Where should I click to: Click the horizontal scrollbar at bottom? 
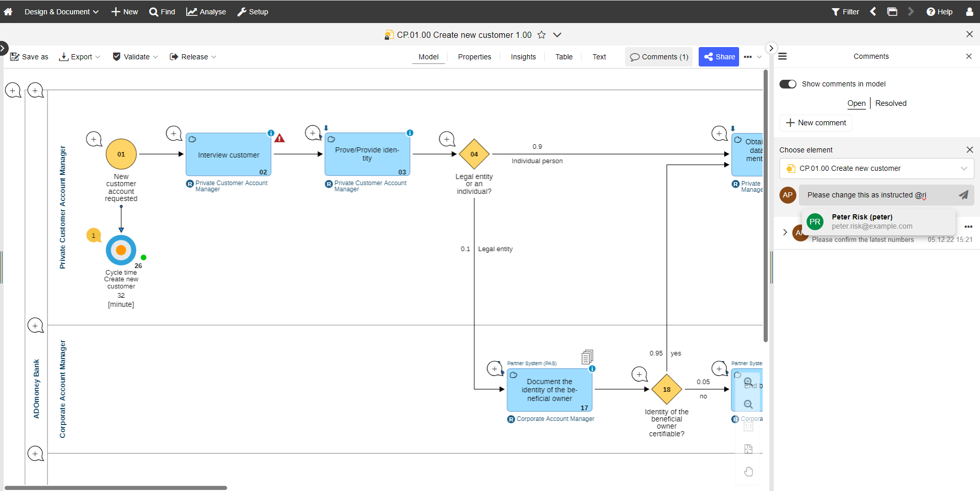point(116,488)
